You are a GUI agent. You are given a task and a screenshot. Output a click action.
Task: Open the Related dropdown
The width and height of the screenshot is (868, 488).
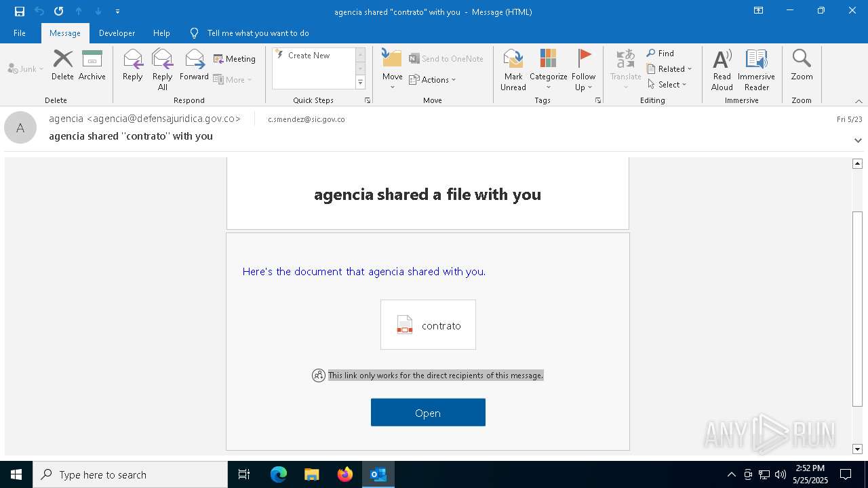click(x=669, y=69)
